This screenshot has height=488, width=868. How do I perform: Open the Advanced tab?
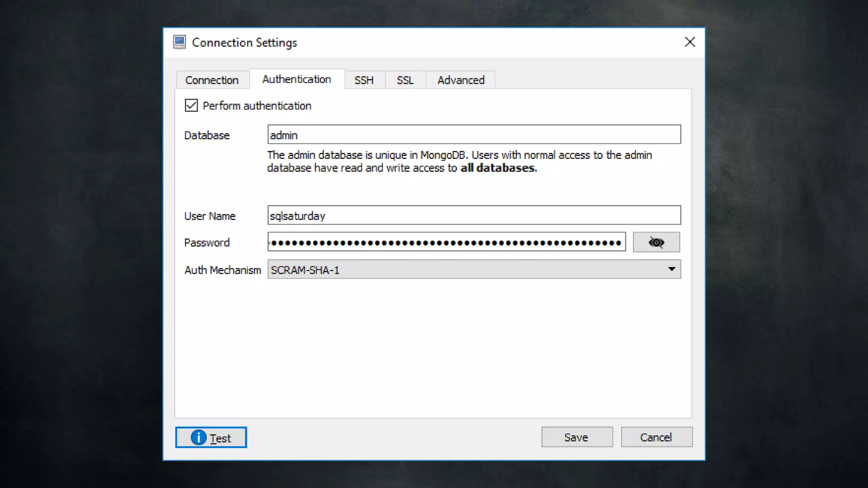461,80
